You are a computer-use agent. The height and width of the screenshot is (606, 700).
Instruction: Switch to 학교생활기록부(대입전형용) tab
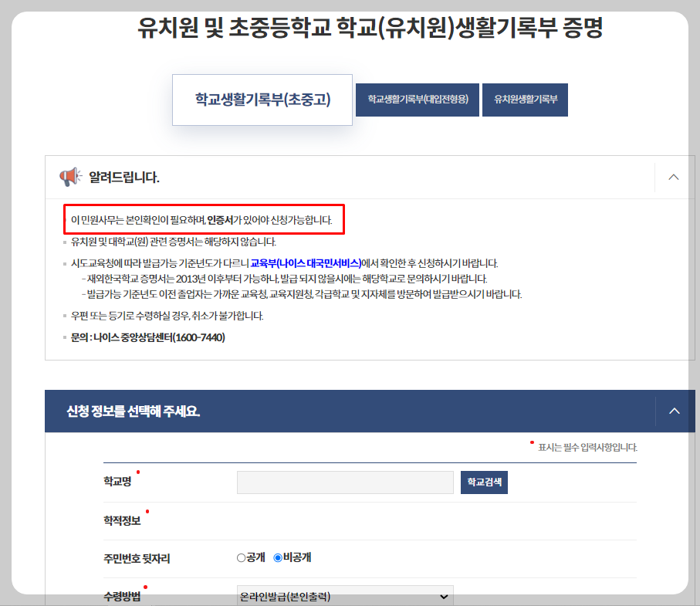pos(418,100)
